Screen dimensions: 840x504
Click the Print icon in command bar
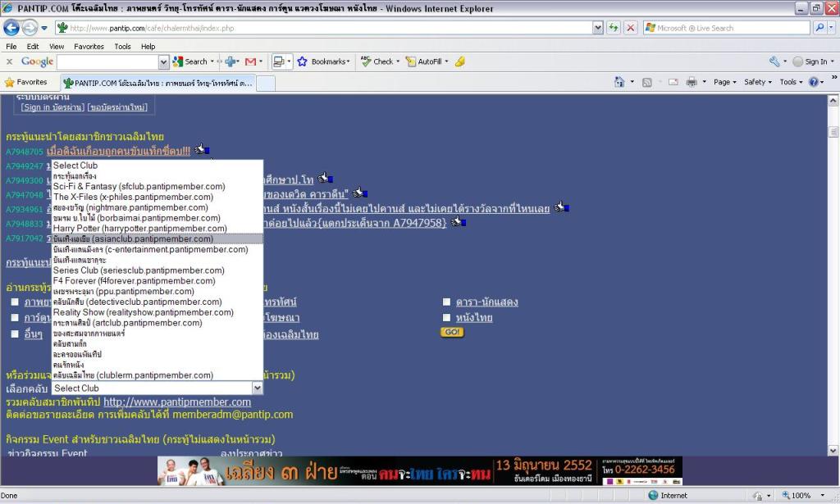[692, 82]
